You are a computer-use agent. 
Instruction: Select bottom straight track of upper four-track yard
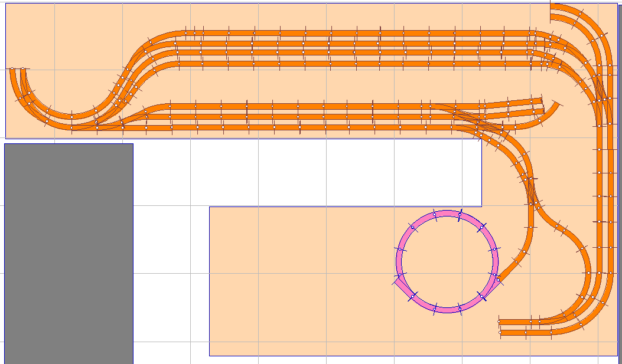click(x=354, y=64)
